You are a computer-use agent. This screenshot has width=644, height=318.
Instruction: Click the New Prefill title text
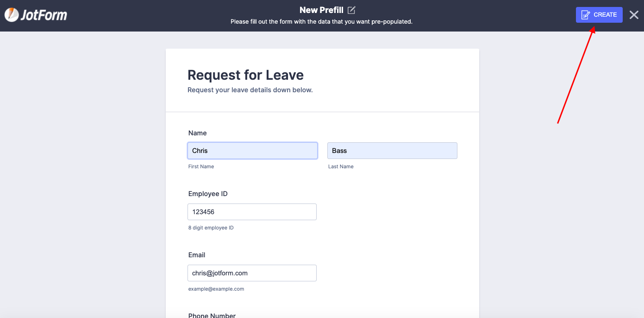click(x=321, y=10)
